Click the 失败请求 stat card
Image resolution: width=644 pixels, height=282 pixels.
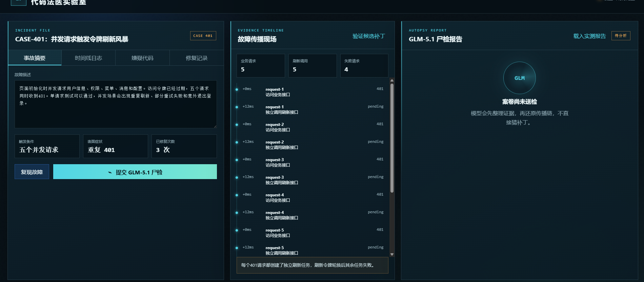click(364, 66)
